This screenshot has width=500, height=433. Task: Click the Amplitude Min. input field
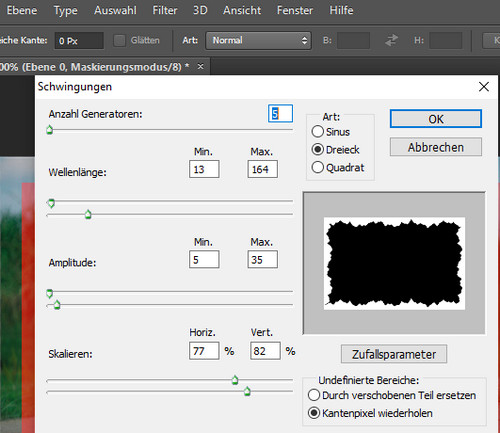204,259
